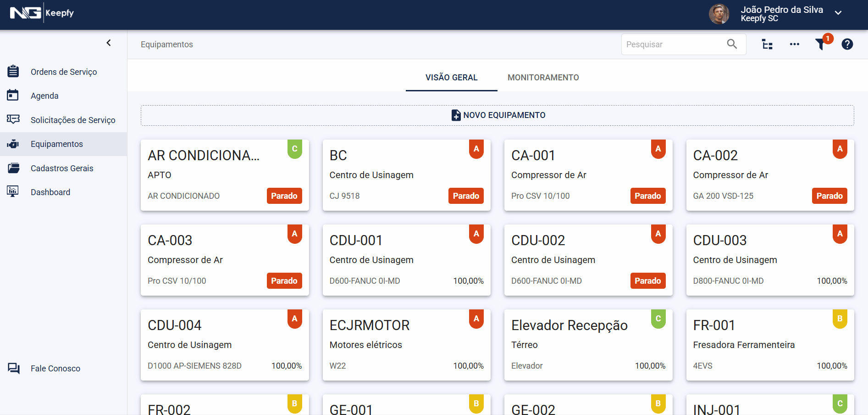The height and width of the screenshot is (415, 868).
Task: Click the Novo Equipamento button
Action: (498, 115)
